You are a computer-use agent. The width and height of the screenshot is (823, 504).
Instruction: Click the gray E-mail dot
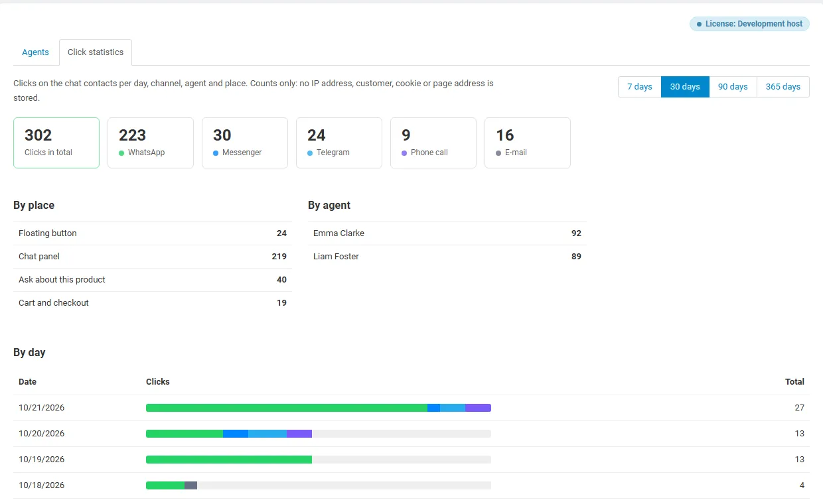[498, 153]
